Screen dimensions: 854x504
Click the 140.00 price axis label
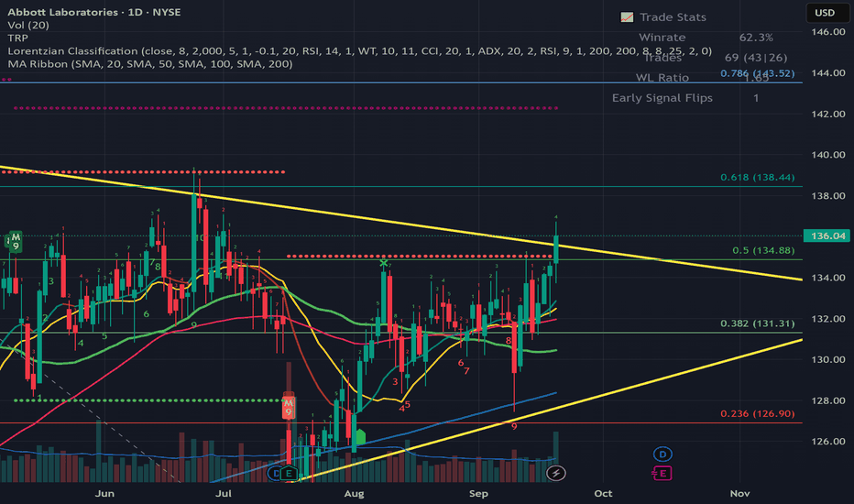(827, 155)
